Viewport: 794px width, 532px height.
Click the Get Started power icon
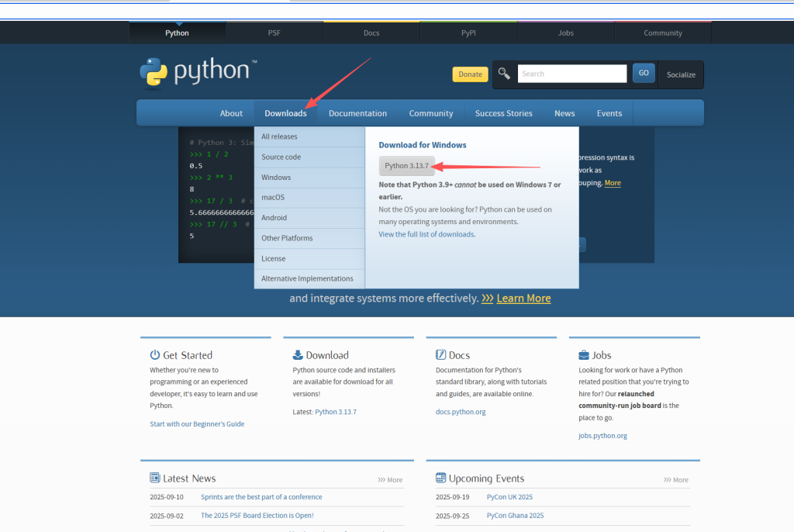(x=155, y=355)
